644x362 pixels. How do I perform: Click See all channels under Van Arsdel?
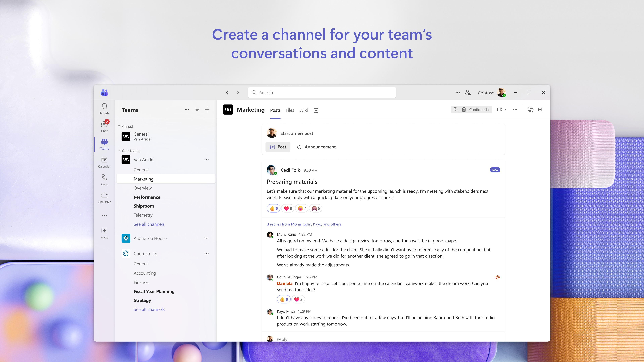[149, 224]
